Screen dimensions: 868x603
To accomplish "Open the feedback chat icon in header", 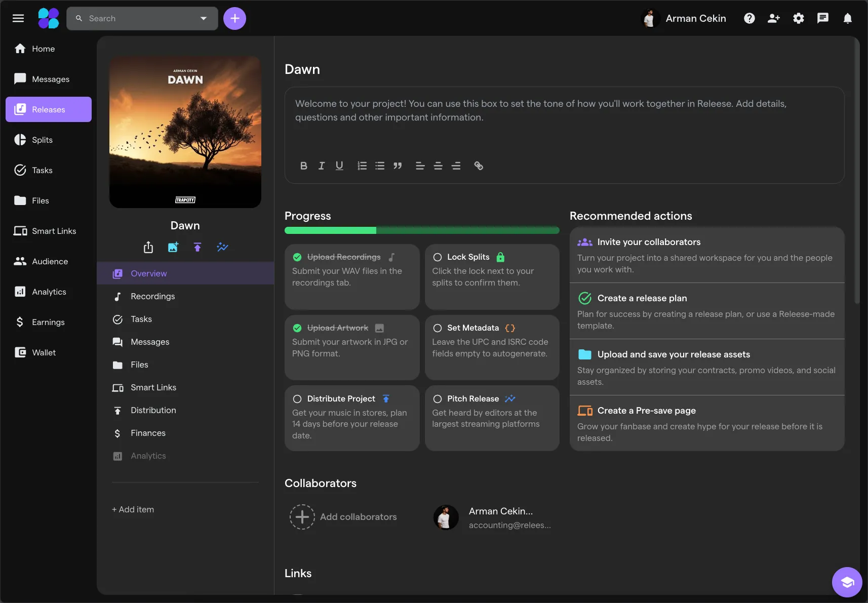I will (823, 18).
